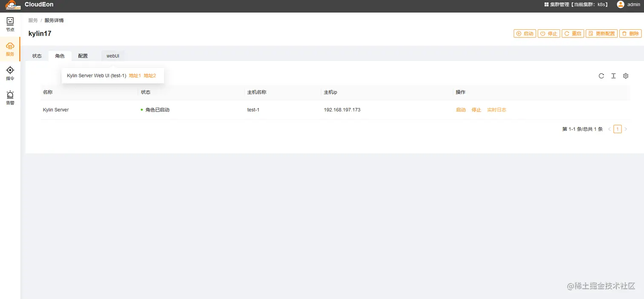Click the 第 1-1 条/总共 1 条 pagination text
This screenshot has width=644, height=299.
click(x=583, y=129)
